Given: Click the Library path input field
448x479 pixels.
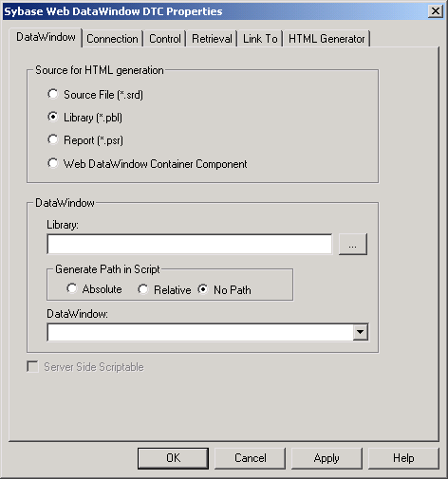Looking at the screenshot, I should coord(190,244).
